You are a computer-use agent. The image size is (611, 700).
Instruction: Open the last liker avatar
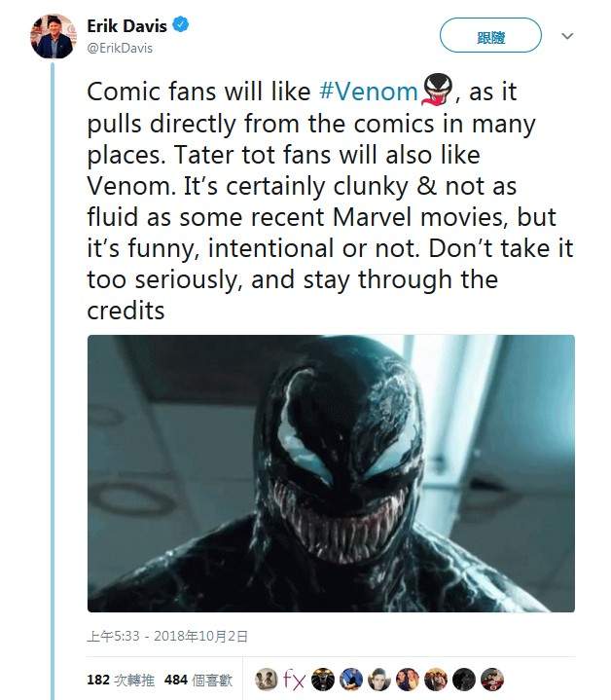493,678
